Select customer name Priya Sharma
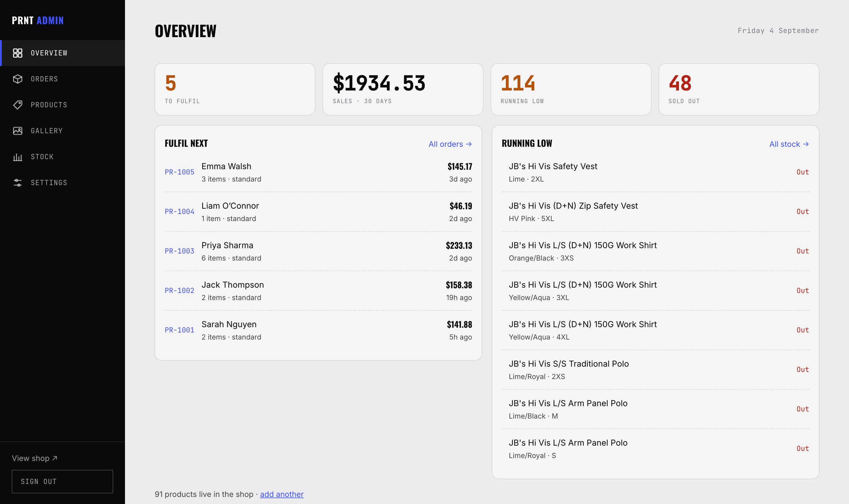Viewport: 849px width, 504px height. click(x=228, y=245)
